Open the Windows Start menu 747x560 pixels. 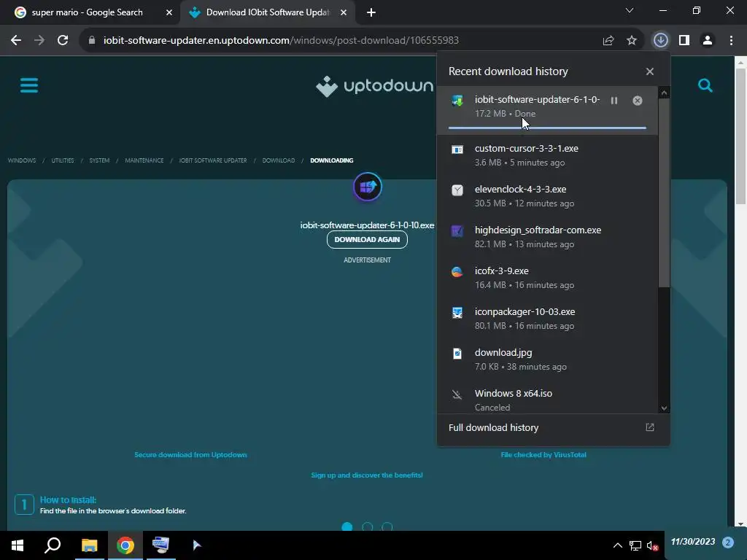tap(18, 545)
